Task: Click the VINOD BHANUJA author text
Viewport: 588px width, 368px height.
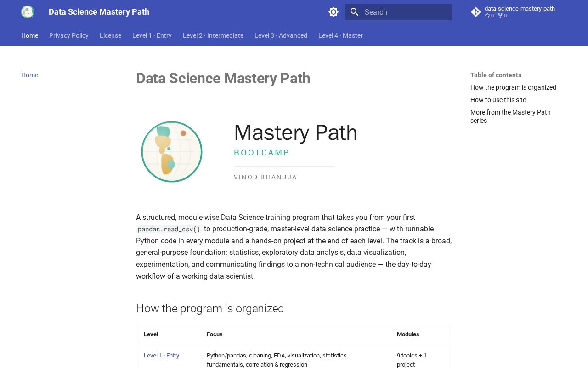Action: coord(266,177)
